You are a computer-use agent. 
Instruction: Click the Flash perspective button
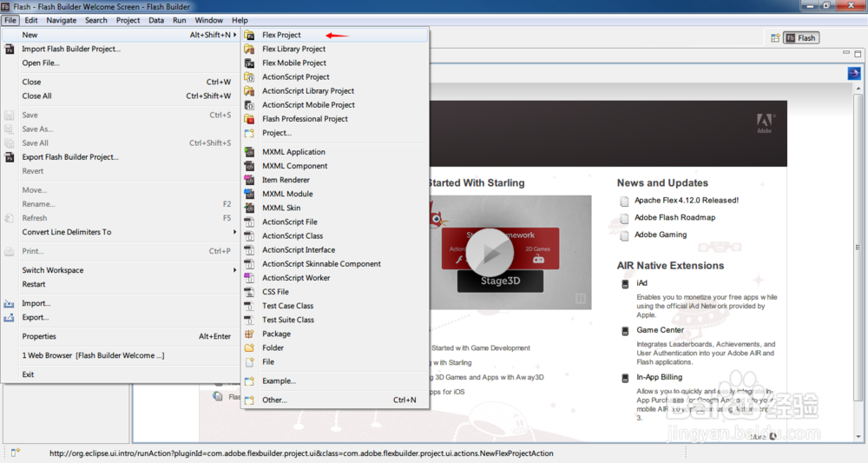coord(801,37)
